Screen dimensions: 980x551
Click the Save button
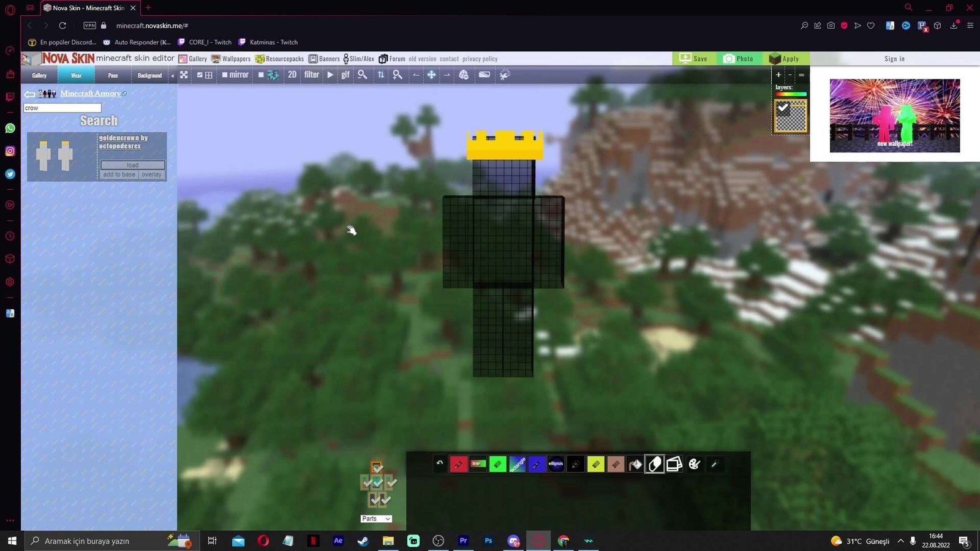point(694,59)
